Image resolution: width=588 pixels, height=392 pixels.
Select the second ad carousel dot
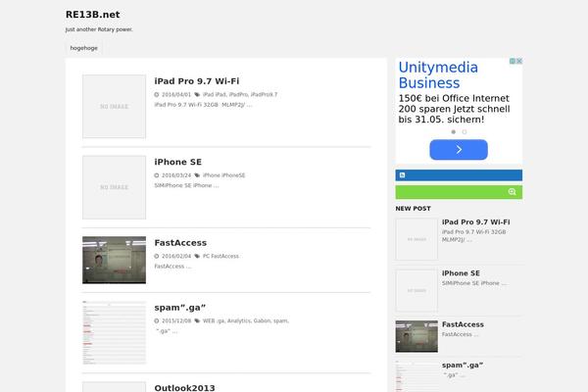click(x=465, y=132)
